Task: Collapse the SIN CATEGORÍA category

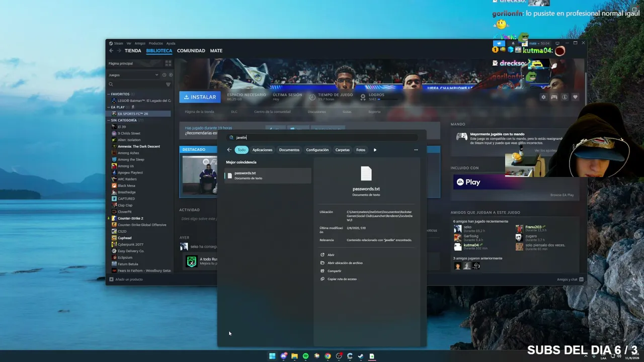Action: pyautogui.click(x=108, y=120)
